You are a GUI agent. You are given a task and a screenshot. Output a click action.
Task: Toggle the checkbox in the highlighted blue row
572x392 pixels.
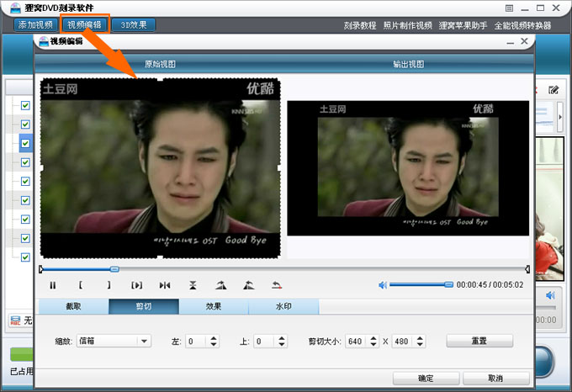tap(25, 143)
